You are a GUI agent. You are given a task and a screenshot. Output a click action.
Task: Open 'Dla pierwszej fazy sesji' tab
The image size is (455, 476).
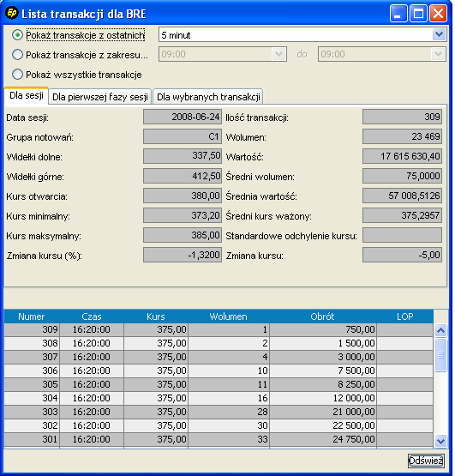tap(100, 97)
